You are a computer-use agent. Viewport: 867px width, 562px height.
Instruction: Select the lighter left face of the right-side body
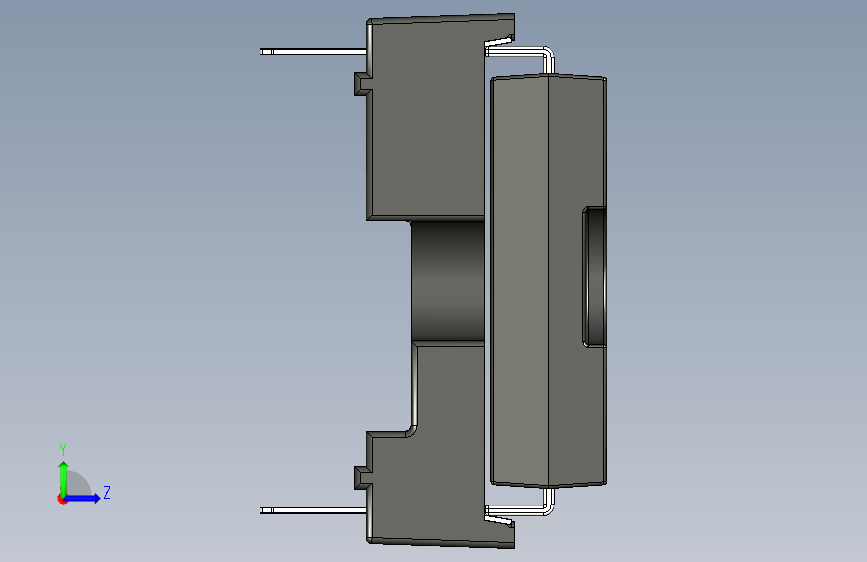[520, 281]
